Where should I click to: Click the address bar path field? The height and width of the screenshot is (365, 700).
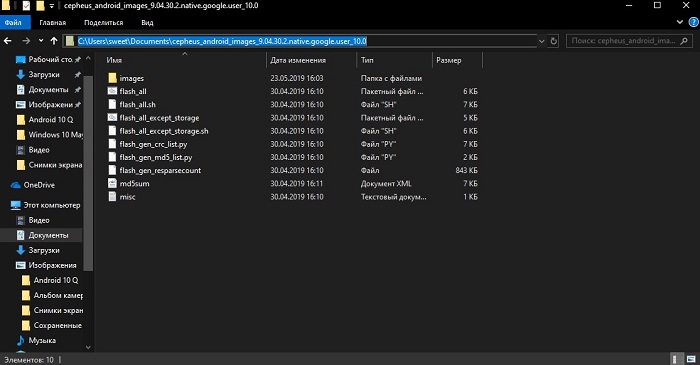(x=300, y=41)
